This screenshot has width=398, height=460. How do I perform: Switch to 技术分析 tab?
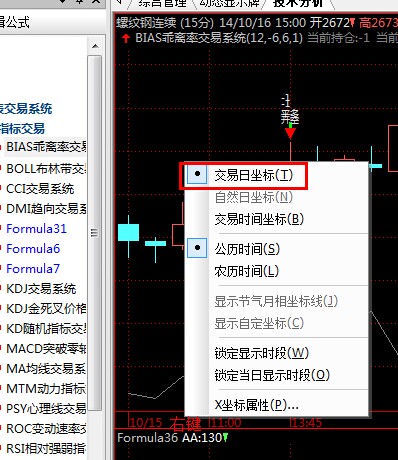(298, 3)
